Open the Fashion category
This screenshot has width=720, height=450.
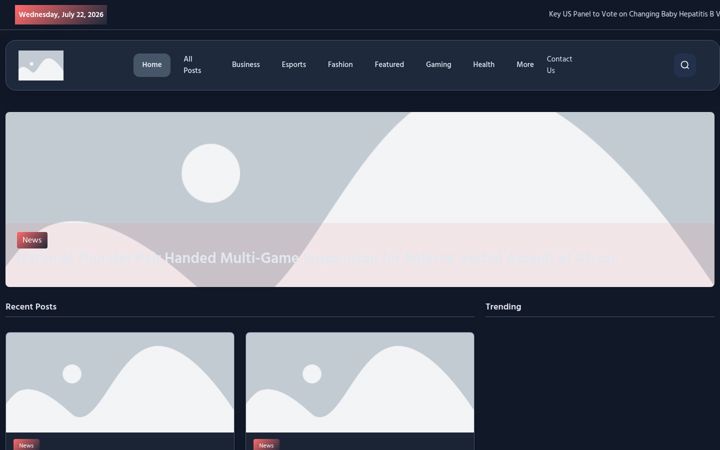[340, 65]
